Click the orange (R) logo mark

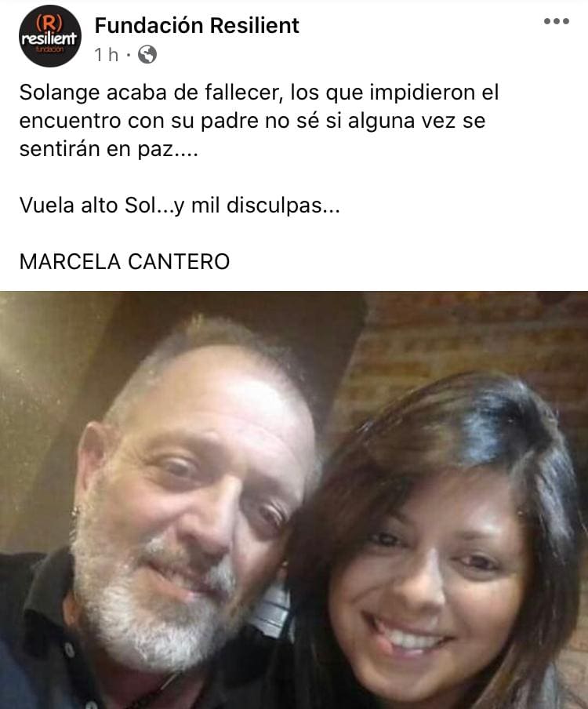point(49,22)
